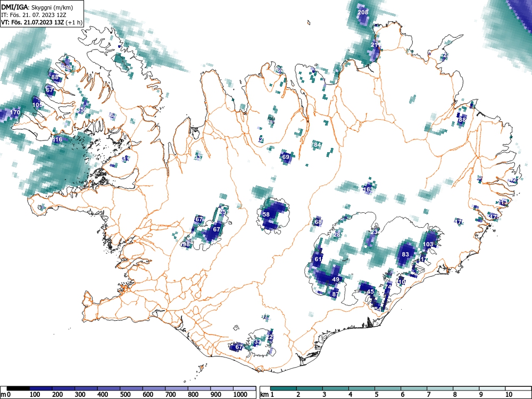Click the 'IT: Fös. 21. 07. 2023 12Z' line
This screenshot has width=532, height=399.
pyautogui.click(x=34, y=15)
